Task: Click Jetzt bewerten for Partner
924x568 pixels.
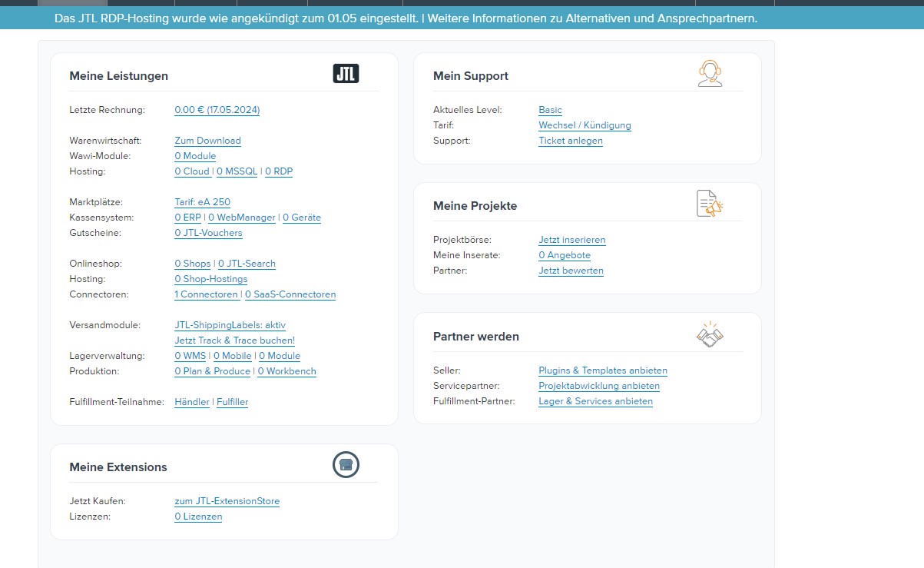Action: 571,271
